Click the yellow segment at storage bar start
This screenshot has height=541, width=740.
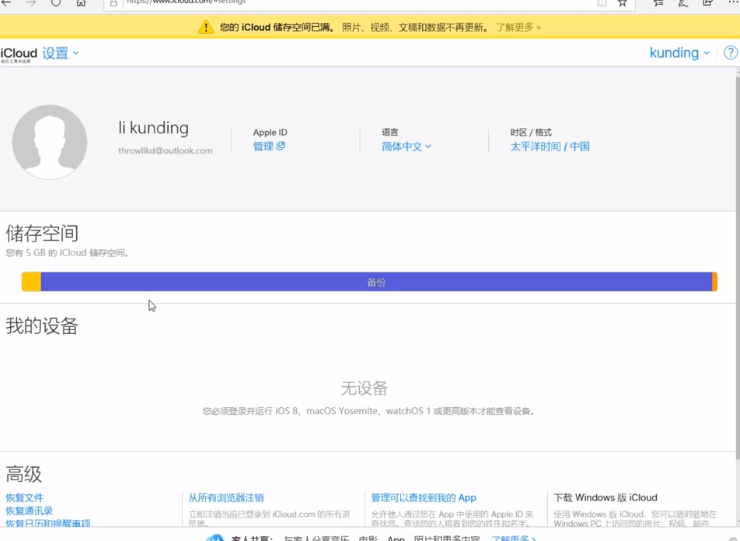(x=31, y=282)
